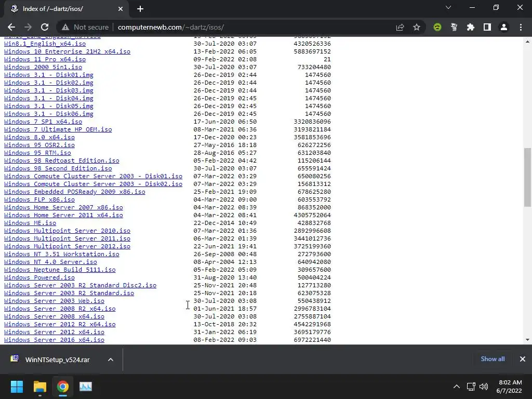Open the Windows Start menu
The height and width of the screenshot is (399, 532).
[17, 387]
